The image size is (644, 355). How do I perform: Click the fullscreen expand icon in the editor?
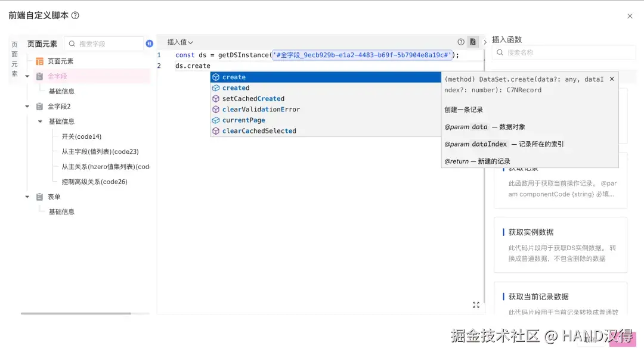(476, 305)
